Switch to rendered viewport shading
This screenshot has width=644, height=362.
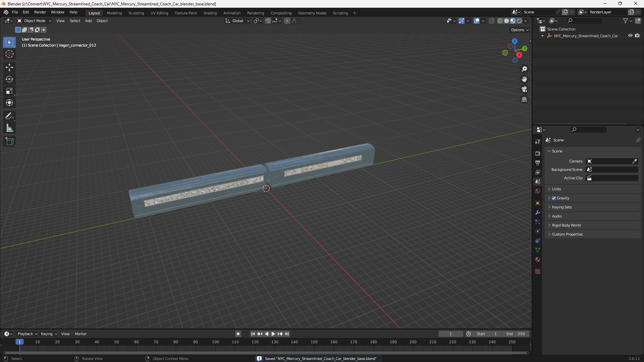click(519, 21)
